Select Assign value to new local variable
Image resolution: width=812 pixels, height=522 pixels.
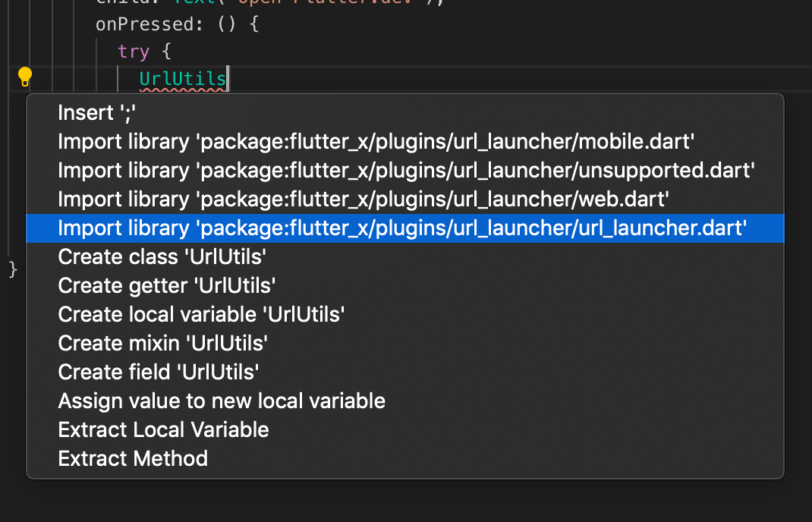405,401
